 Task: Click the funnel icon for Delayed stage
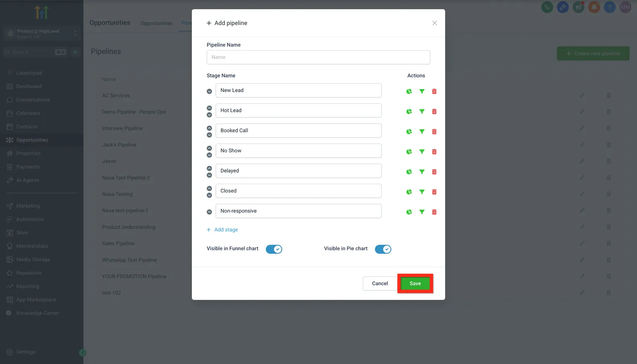[x=422, y=172]
